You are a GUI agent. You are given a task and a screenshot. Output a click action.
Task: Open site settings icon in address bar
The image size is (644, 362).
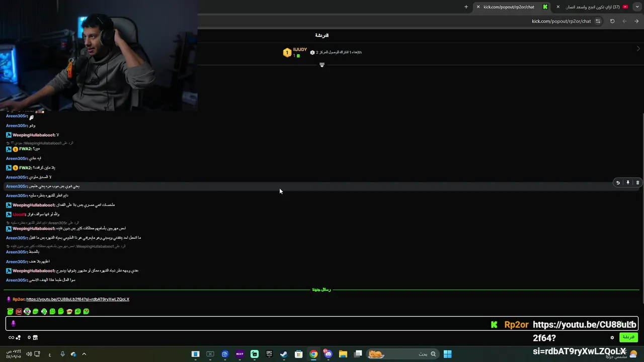[598, 21]
